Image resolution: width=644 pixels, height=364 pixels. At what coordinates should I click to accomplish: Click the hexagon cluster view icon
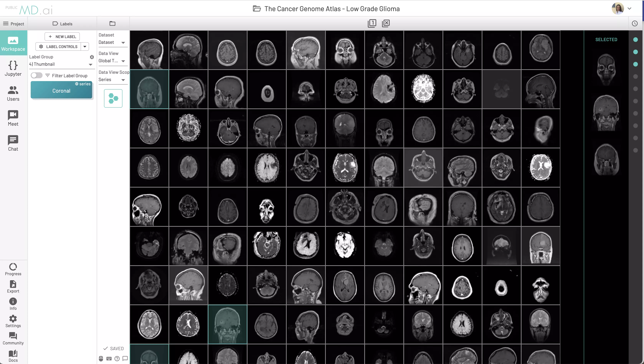[113, 98]
